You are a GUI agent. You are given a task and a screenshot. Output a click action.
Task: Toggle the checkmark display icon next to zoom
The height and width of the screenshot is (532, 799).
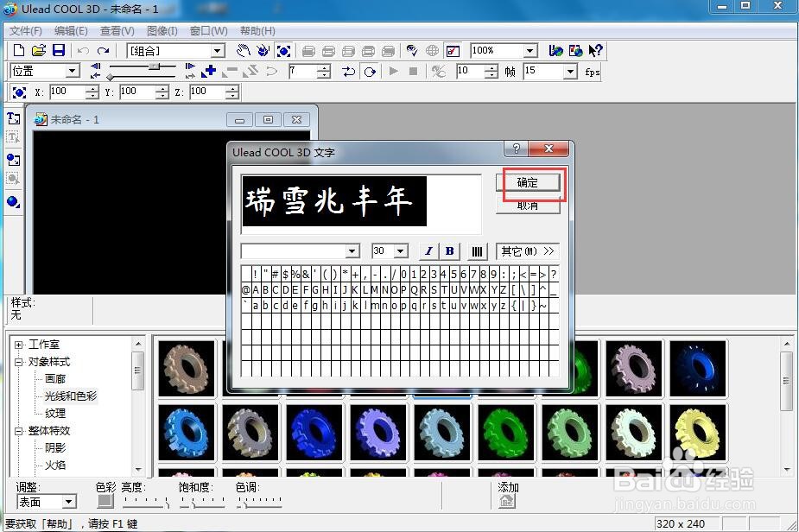(453, 50)
